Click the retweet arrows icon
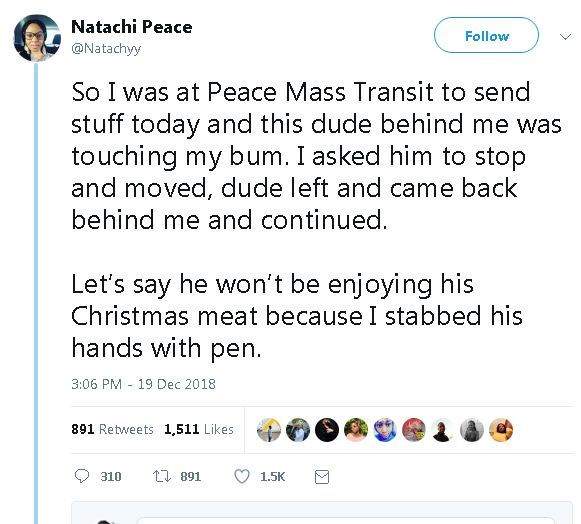Screen dimensions: 581x524 pos(162,476)
